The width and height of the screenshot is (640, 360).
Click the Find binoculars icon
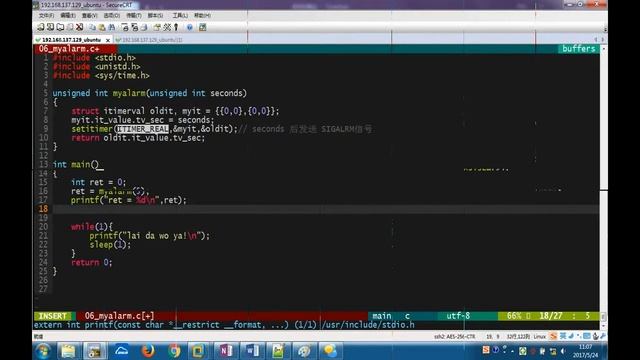pyautogui.click(x=112, y=27)
